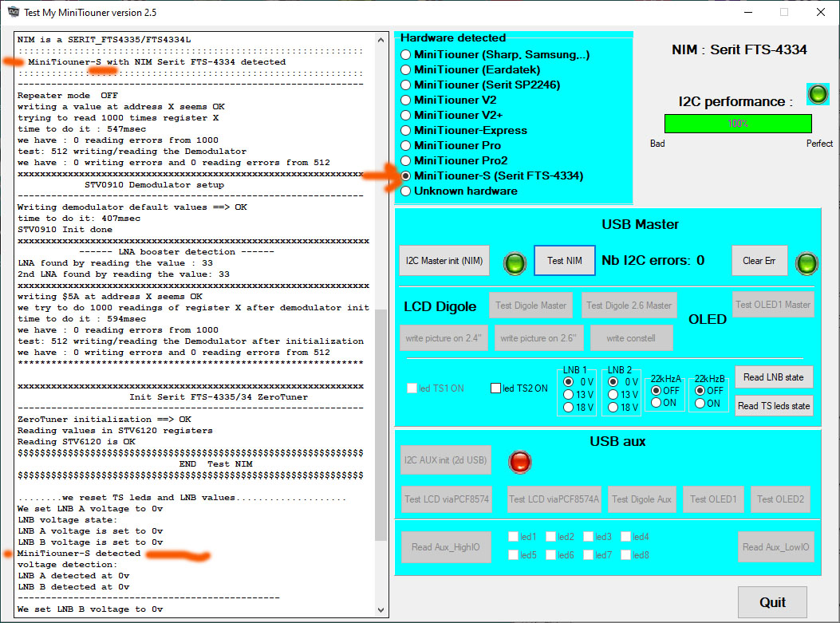
Task: Click Clear Err to reset errors
Action: pyautogui.click(x=759, y=261)
